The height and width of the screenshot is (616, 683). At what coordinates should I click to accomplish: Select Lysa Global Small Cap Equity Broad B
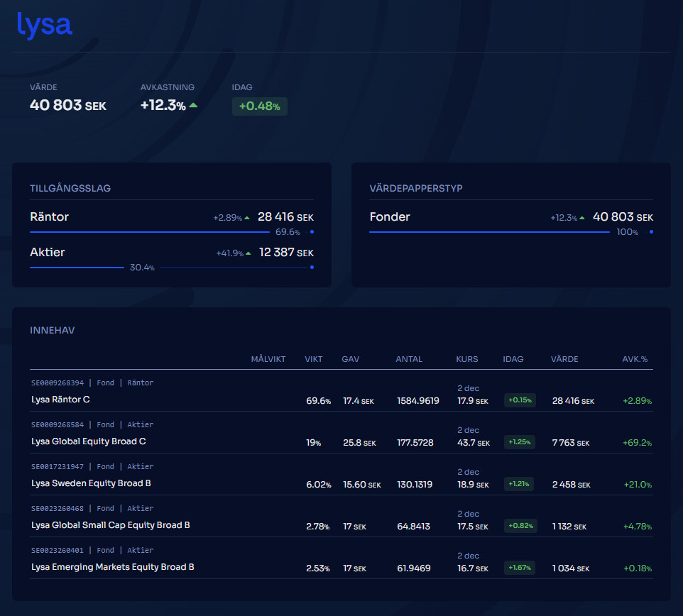tap(110, 525)
